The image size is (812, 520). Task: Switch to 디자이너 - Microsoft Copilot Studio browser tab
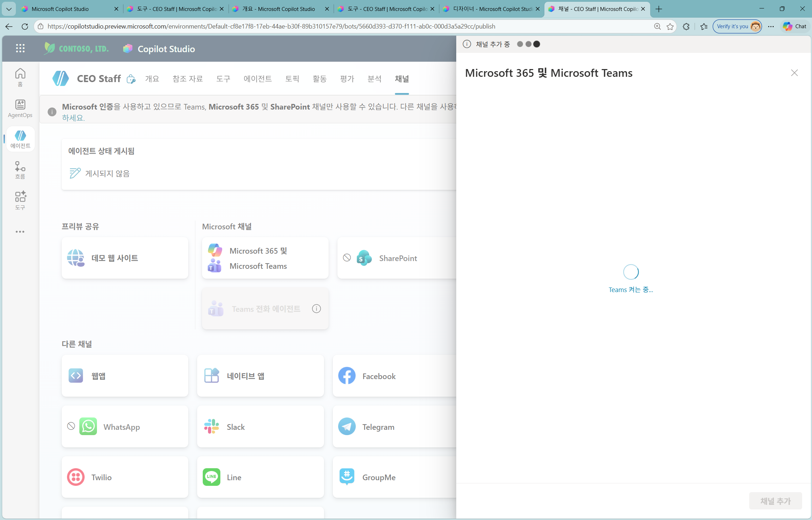click(492, 9)
